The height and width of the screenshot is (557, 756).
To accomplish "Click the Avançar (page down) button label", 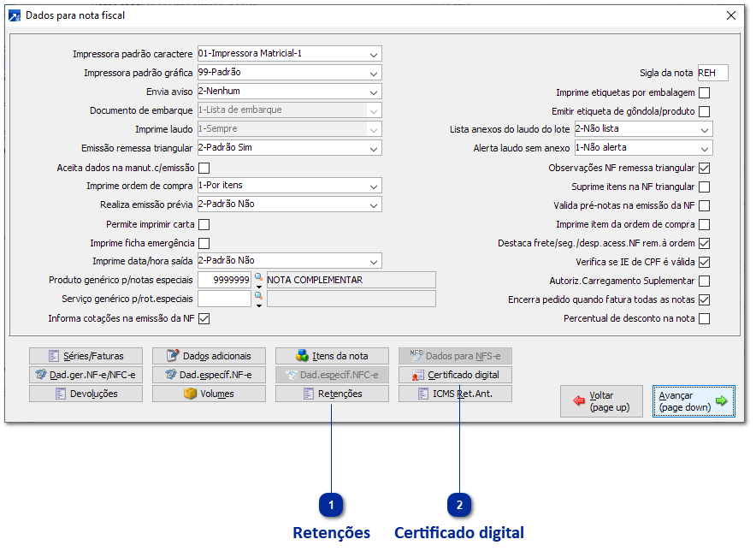I will (x=685, y=401).
